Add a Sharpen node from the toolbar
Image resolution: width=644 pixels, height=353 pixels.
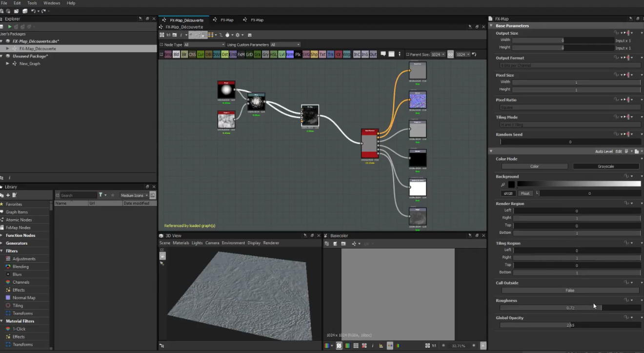[x=314, y=54]
